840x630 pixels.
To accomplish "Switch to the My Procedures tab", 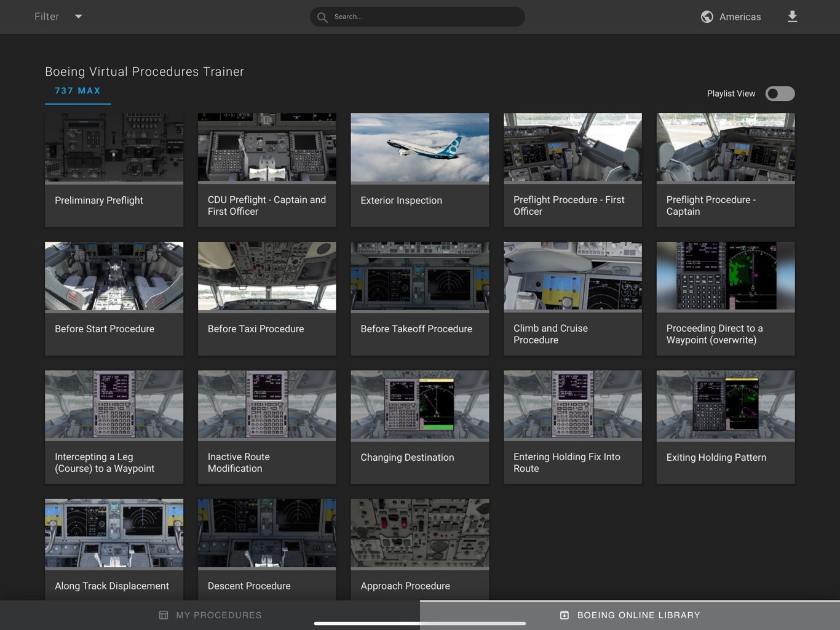I will pyautogui.click(x=210, y=615).
